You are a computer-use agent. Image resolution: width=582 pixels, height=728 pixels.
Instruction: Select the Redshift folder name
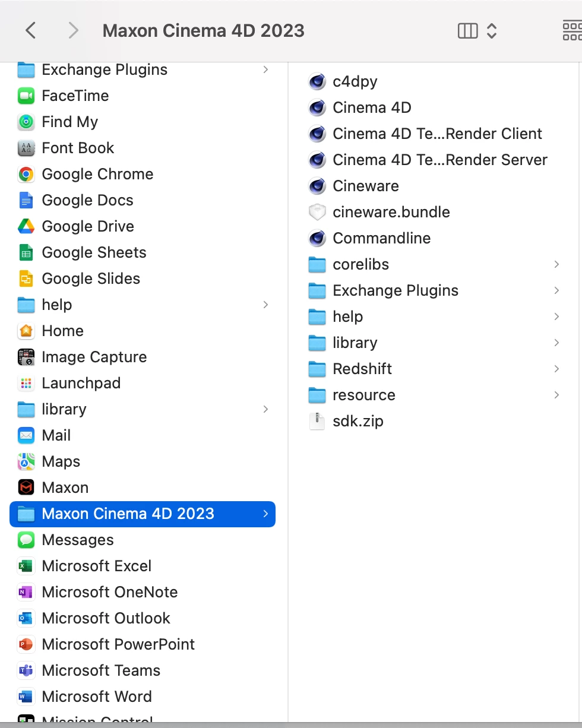[x=362, y=369]
